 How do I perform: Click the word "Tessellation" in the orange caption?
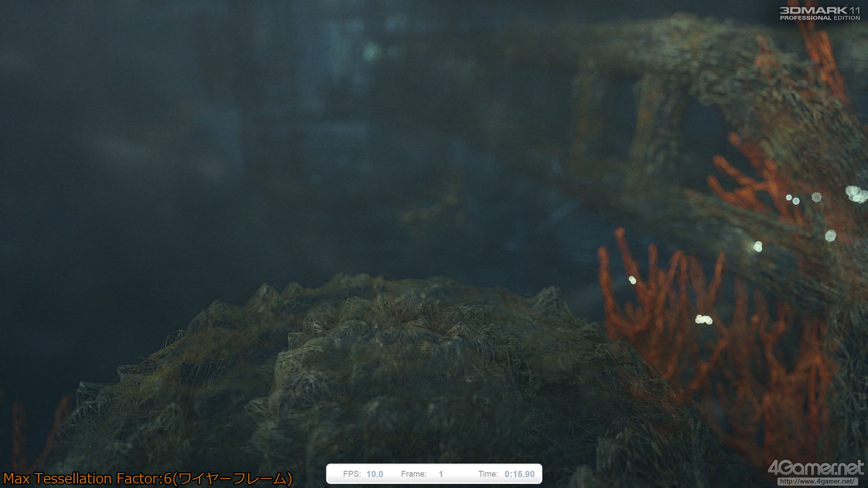point(73,479)
